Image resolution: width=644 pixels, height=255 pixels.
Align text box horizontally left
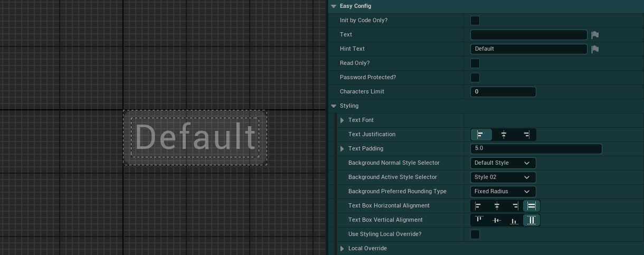479,206
